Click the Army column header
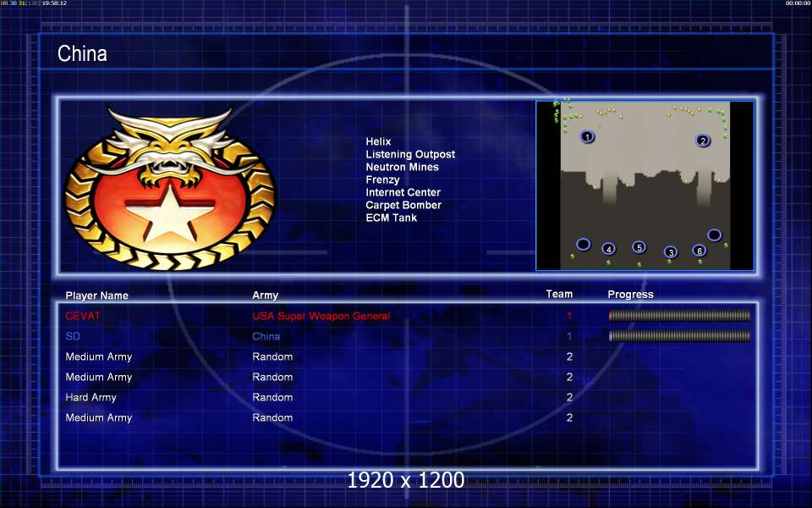The image size is (812, 508). point(265,295)
